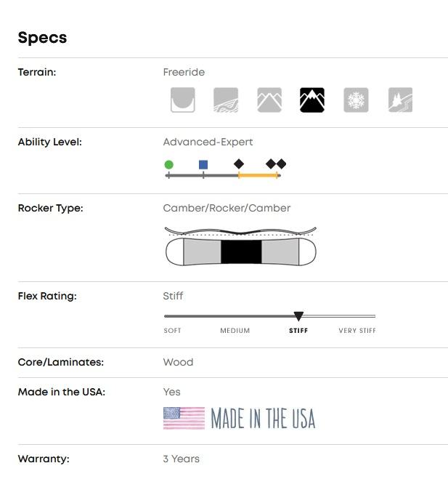Click the groomed-slope terrain icon
The width and height of the screenshot is (448, 487).
226,100
